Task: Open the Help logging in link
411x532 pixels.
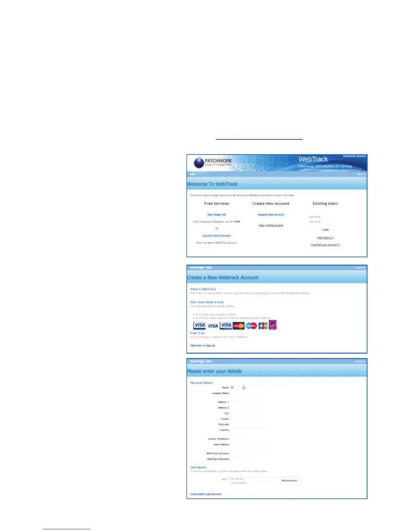Action: point(325,238)
